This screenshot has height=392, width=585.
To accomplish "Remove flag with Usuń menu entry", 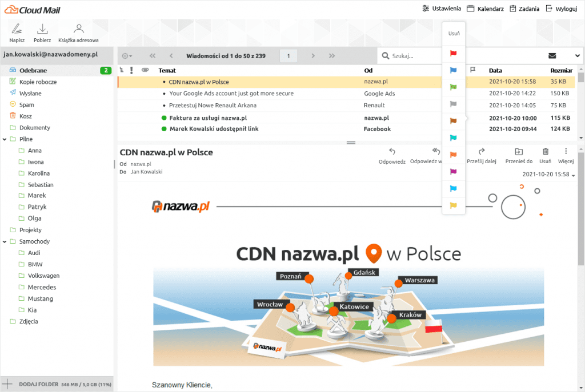I will [454, 34].
